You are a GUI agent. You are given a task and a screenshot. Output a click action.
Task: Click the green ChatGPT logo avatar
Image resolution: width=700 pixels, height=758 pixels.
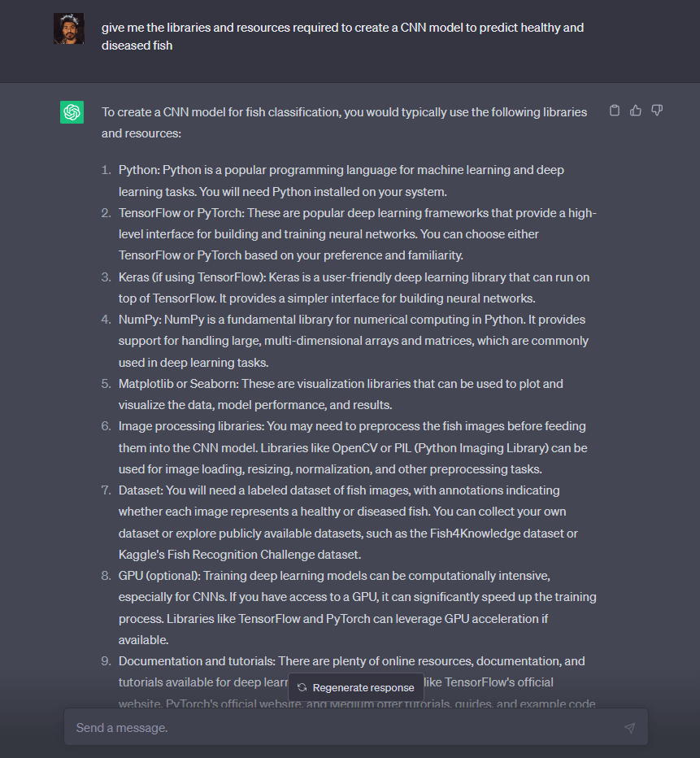(x=72, y=112)
